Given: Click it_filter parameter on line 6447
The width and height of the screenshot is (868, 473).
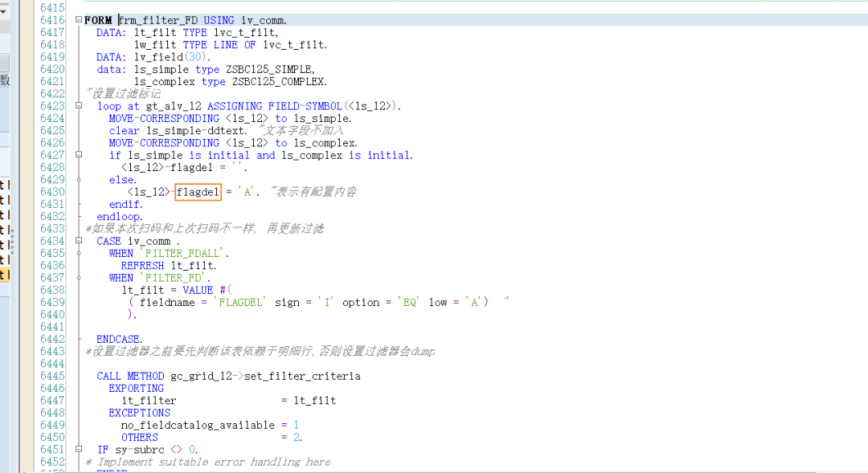Looking at the screenshot, I should pyautogui.click(x=149, y=401).
